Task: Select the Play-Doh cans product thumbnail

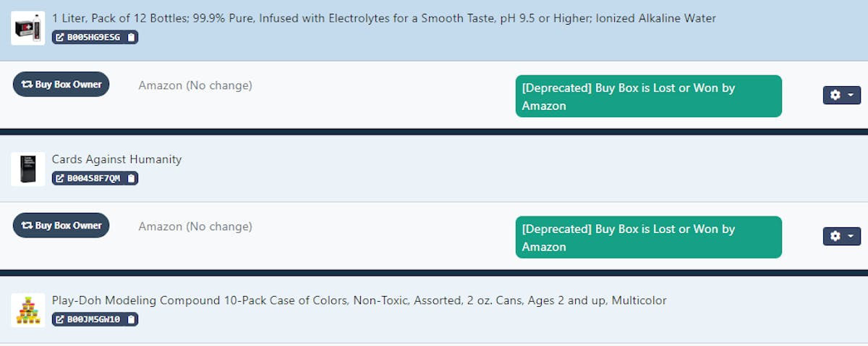Action: coord(28,311)
